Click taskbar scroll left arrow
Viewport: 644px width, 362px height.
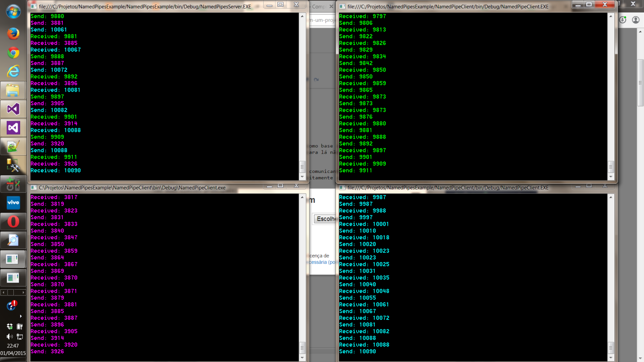pos(4,292)
